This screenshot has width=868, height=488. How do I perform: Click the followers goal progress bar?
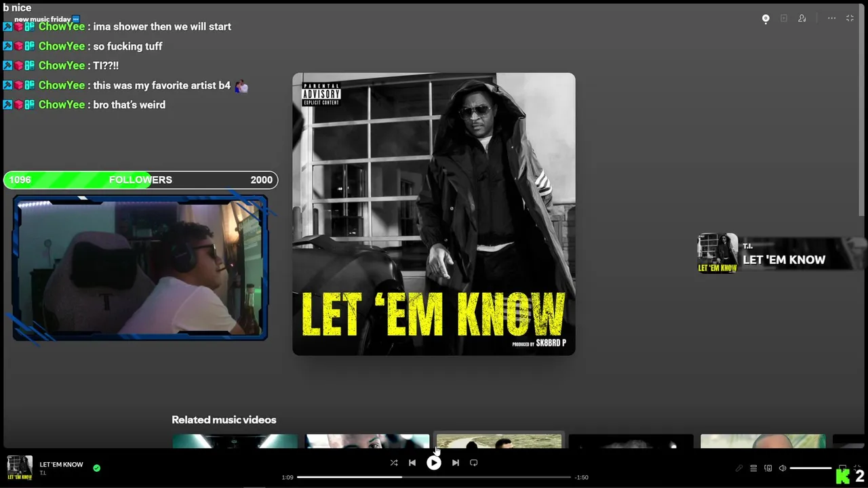tap(140, 180)
